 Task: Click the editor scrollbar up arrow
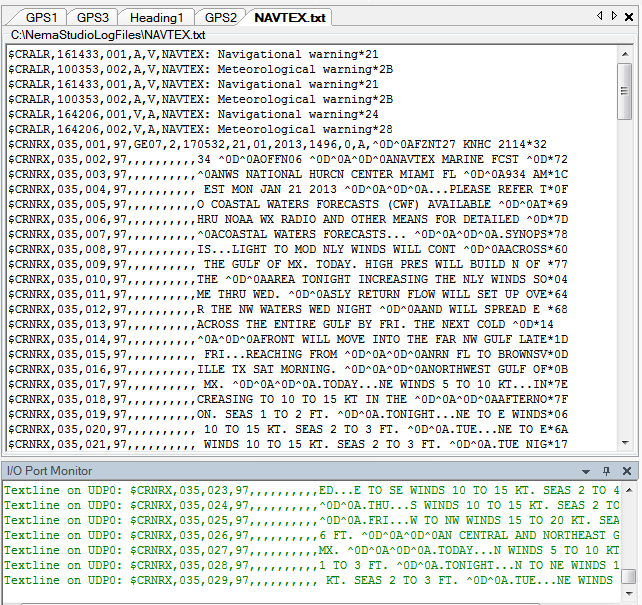(x=625, y=55)
